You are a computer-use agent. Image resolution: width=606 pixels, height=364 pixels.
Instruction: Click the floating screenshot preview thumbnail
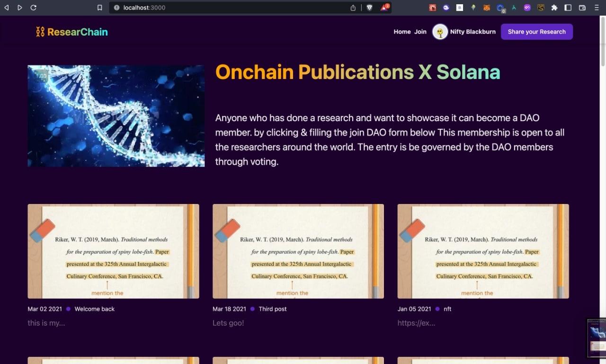coord(597,337)
